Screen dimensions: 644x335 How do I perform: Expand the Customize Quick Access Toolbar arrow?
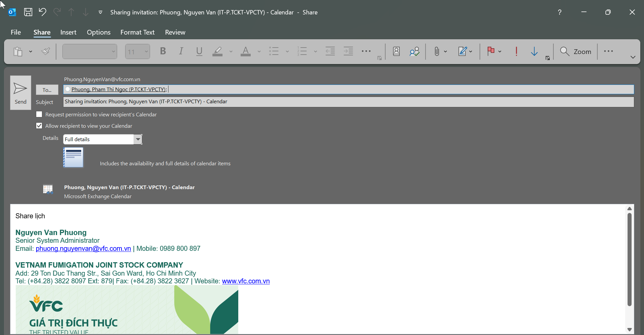(100, 12)
